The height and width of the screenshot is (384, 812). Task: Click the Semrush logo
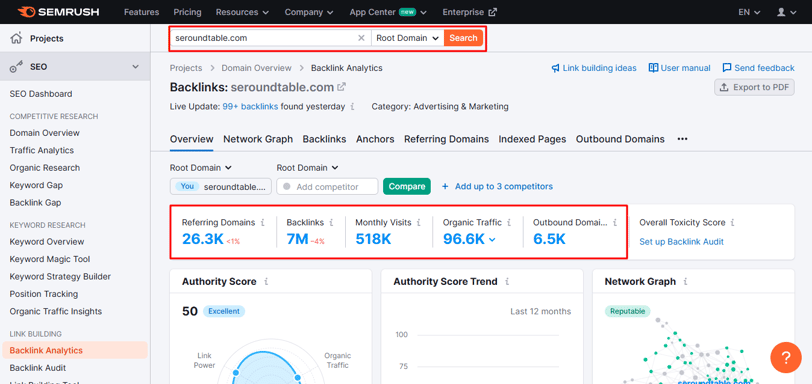[58, 11]
